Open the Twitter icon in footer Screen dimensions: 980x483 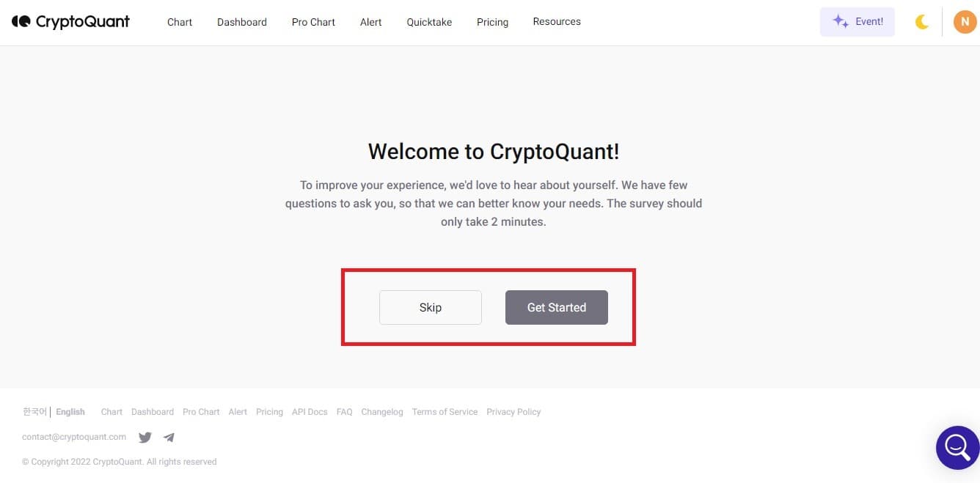coord(145,438)
